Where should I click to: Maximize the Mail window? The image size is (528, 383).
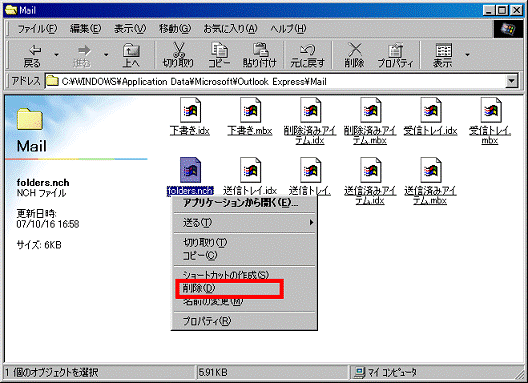tap(501, 10)
